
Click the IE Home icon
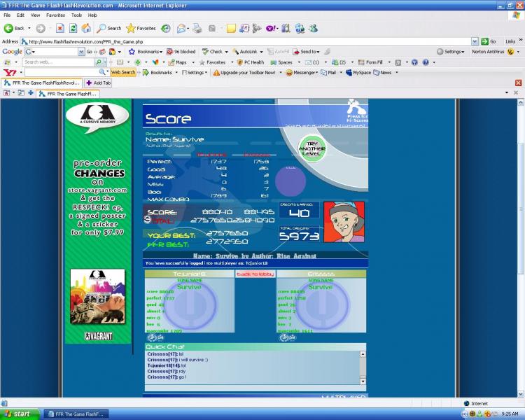pyautogui.click(x=86, y=28)
